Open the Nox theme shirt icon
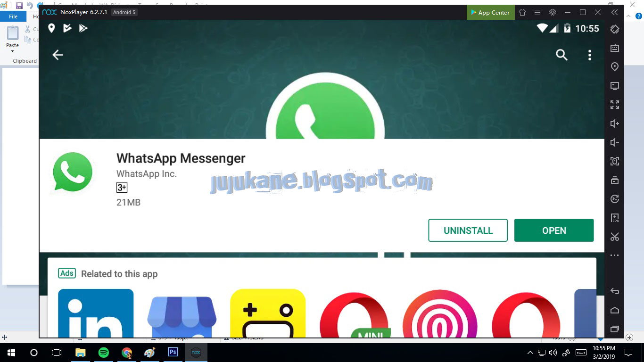 [x=522, y=13]
